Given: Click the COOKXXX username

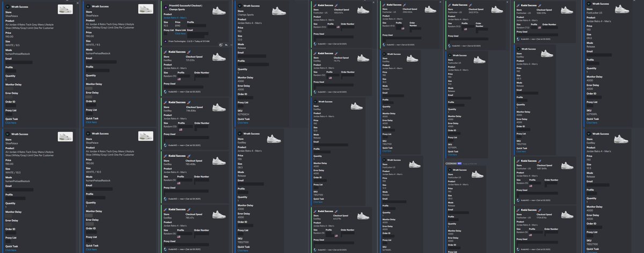Looking at the screenshot, I should (x=451, y=163).
